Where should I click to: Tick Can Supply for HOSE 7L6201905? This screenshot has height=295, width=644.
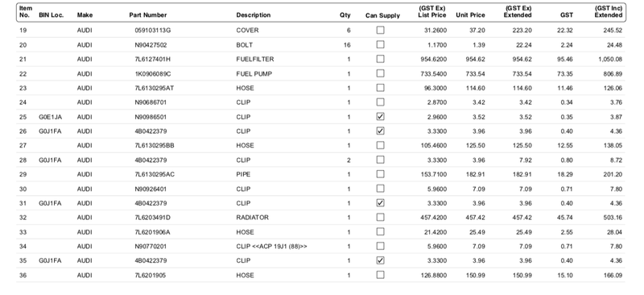[x=380, y=275]
